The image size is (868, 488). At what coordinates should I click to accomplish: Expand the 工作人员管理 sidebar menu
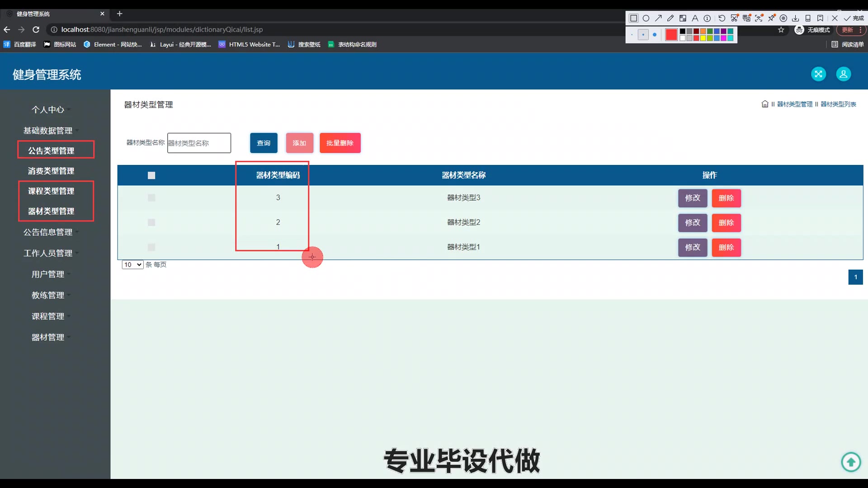(48, 253)
